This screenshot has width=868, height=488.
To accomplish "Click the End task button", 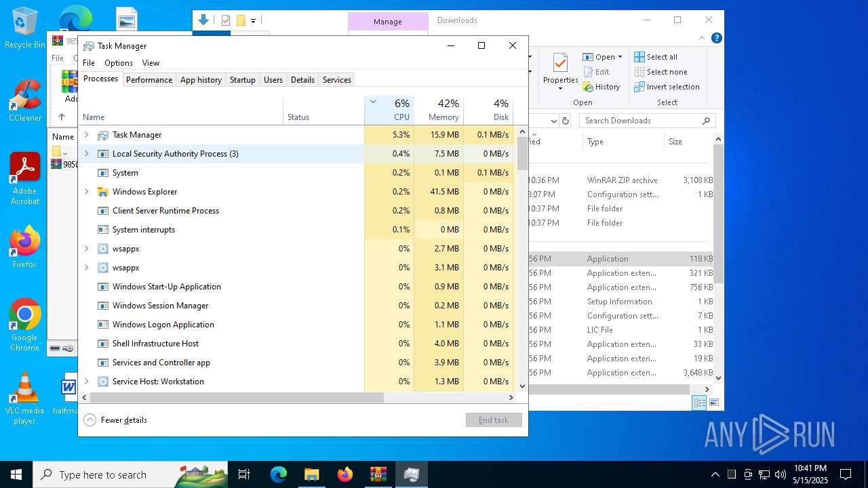I will click(494, 420).
